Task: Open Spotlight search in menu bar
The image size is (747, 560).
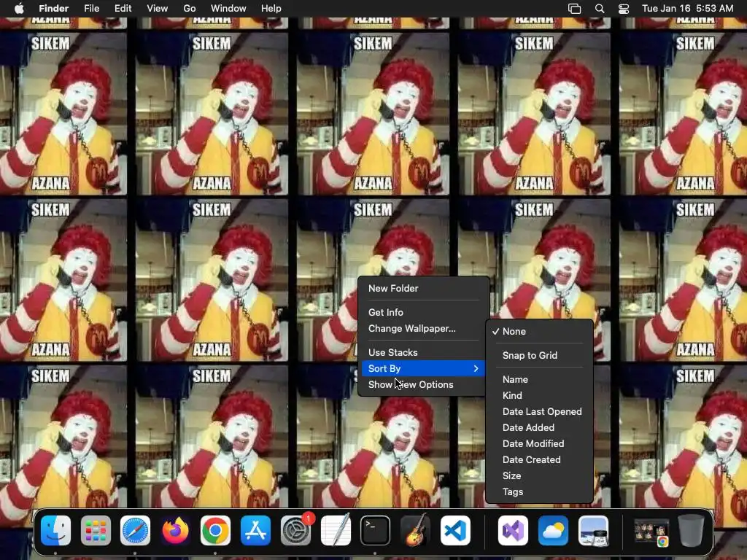Action: [x=600, y=9]
